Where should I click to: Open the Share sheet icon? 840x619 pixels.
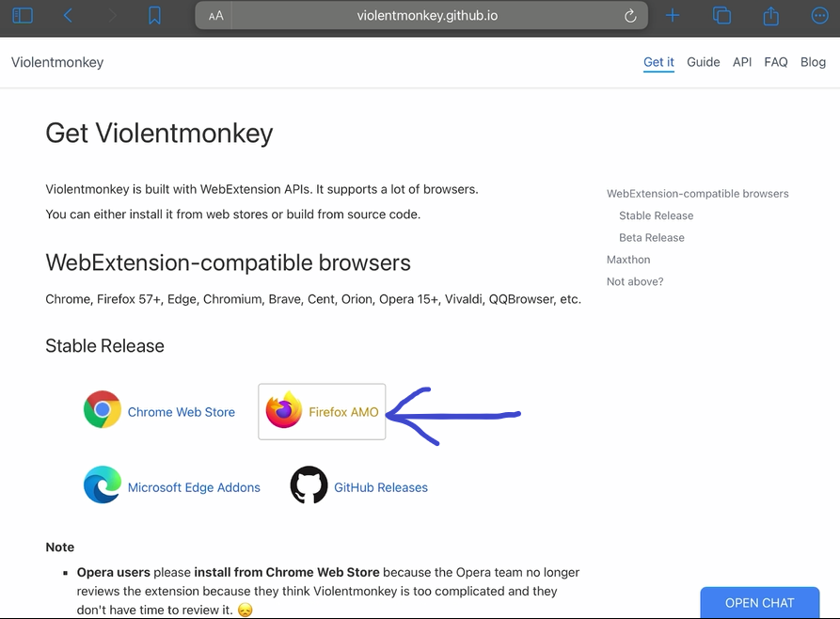[x=770, y=16]
